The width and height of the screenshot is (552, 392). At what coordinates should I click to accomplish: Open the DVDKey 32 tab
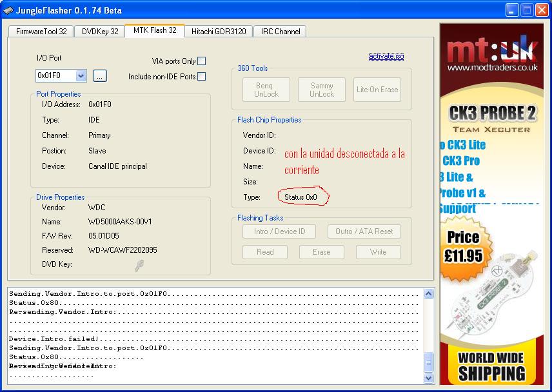coord(100,32)
